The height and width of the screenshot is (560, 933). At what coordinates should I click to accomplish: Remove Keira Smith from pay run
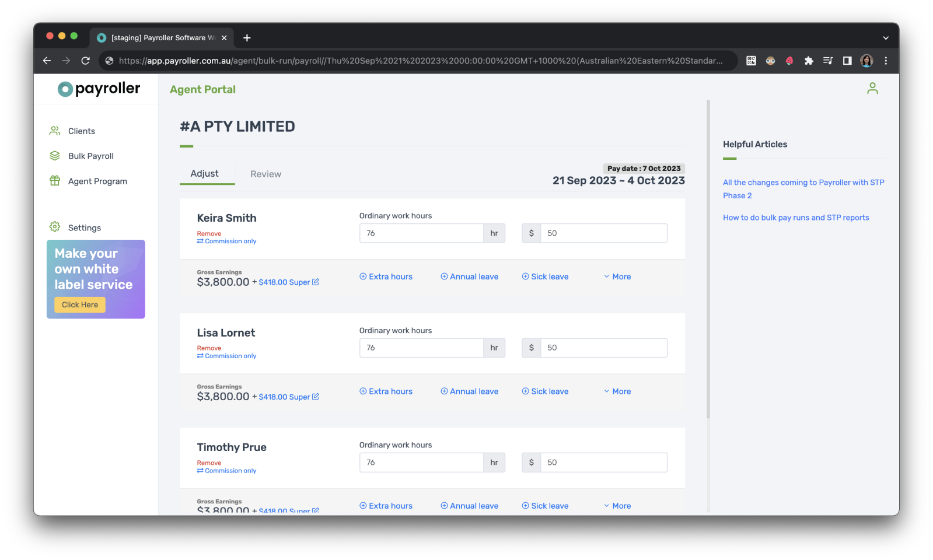[209, 234]
